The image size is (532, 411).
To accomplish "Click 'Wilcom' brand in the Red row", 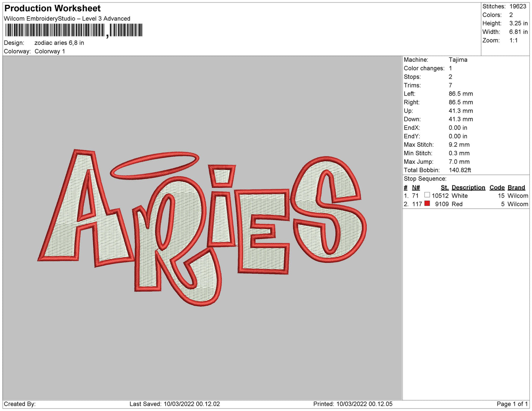I will 518,204.
